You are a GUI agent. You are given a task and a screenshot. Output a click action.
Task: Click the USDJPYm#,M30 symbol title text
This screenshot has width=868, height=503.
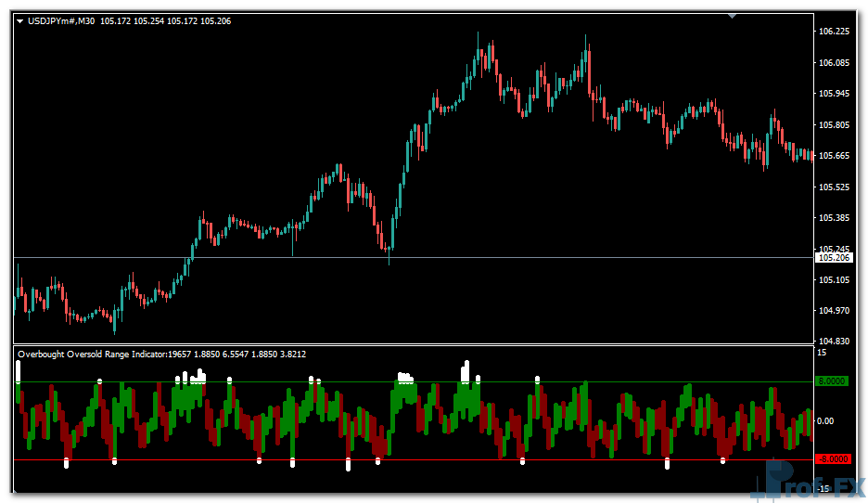pos(61,21)
